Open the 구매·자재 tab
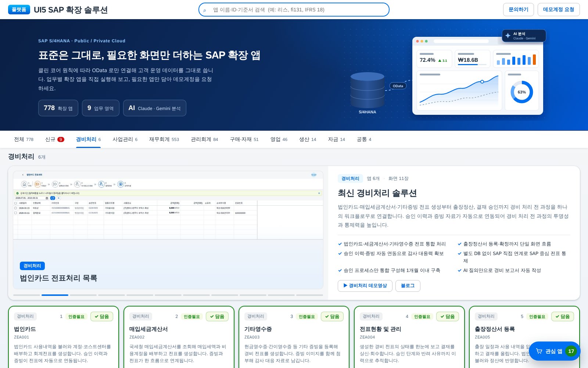Screen dimensions: 588x368 (244, 139)
